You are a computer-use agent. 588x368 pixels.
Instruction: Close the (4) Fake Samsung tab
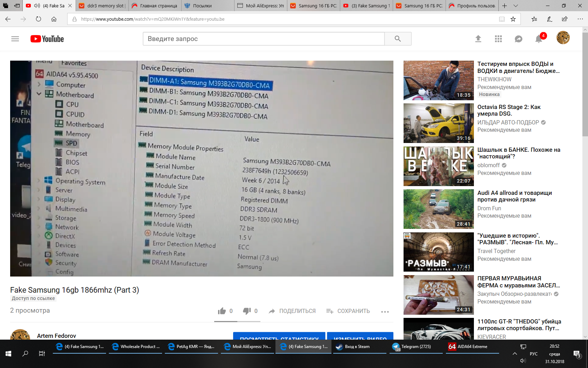(70, 6)
